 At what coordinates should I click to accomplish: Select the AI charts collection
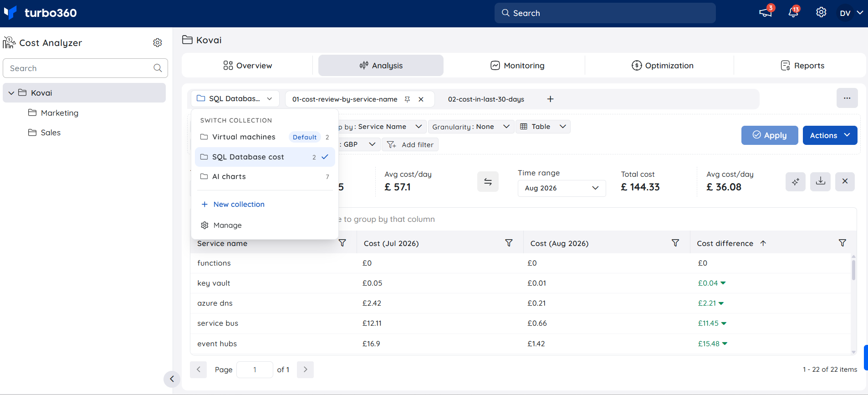[x=265, y=177]
